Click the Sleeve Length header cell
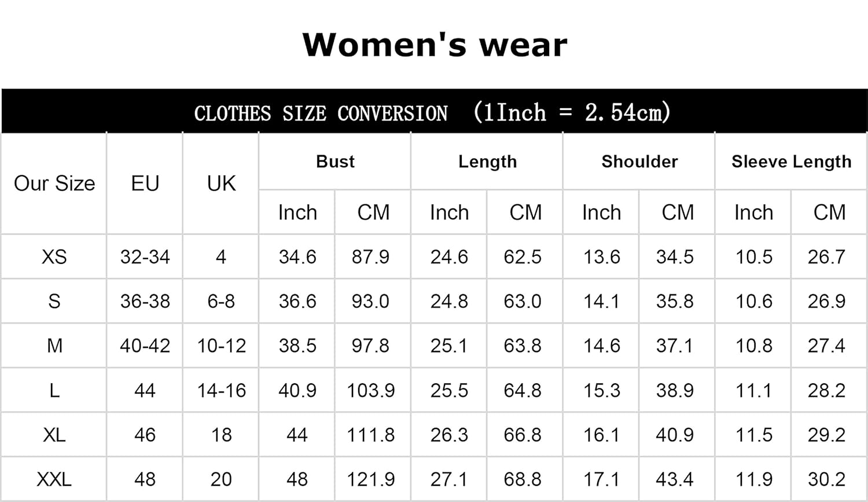This screenshot has height=502, width=868. pos(791,162)
